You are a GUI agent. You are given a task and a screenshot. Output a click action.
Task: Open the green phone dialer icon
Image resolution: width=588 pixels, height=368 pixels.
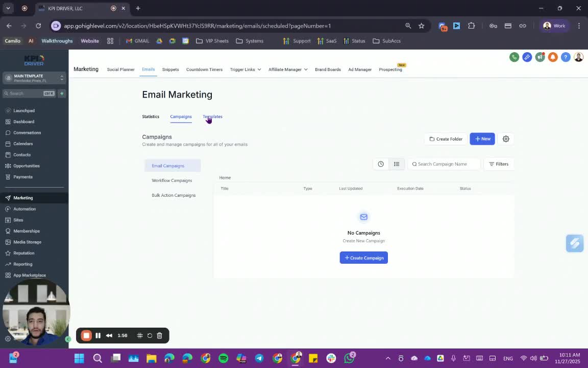514,57
